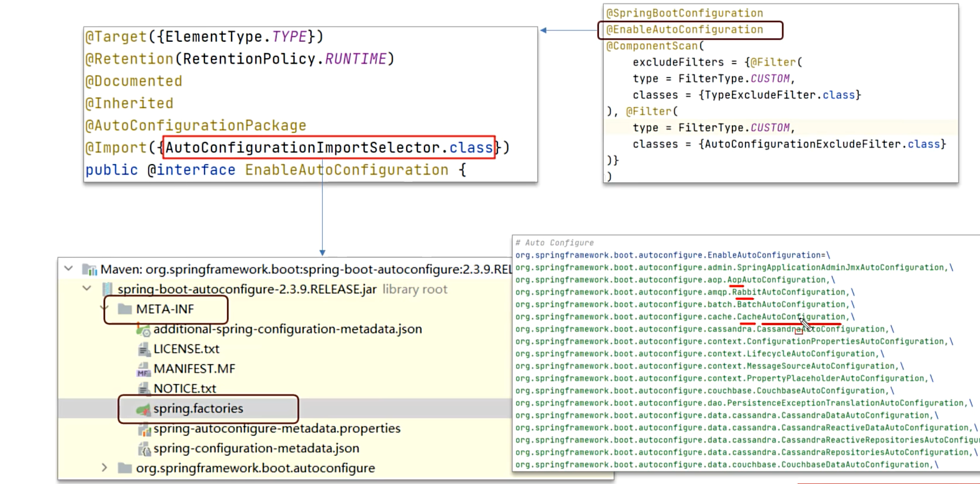Click the additional-spring-configuration-metadata.json file icon
This screenshot has height=484, width=980.
[x=143, y=329]
